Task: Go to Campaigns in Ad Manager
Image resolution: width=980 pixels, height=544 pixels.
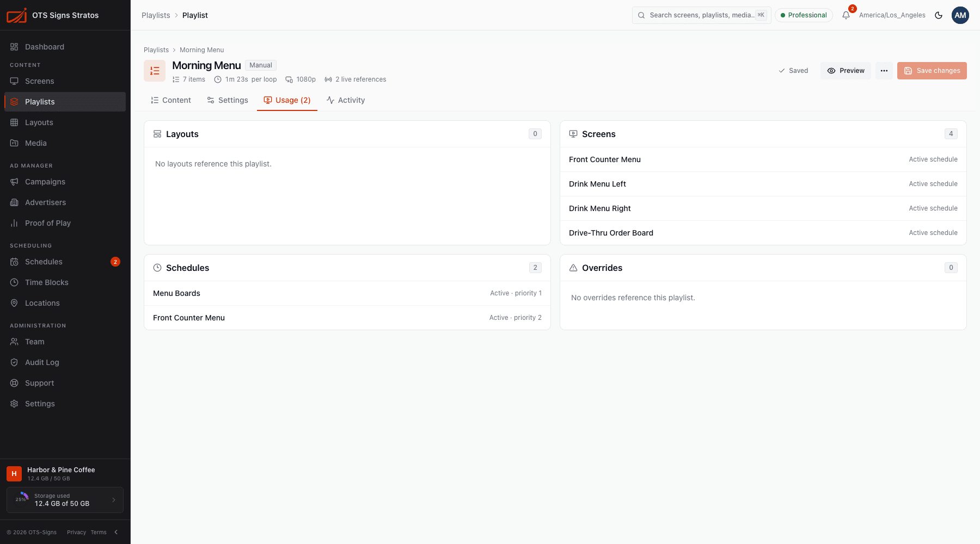Action: click(x=65, y=182)
